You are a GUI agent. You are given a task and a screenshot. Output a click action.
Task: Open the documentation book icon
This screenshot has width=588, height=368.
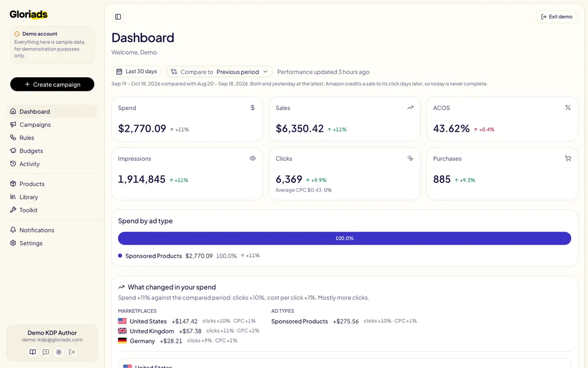point(33,352)
